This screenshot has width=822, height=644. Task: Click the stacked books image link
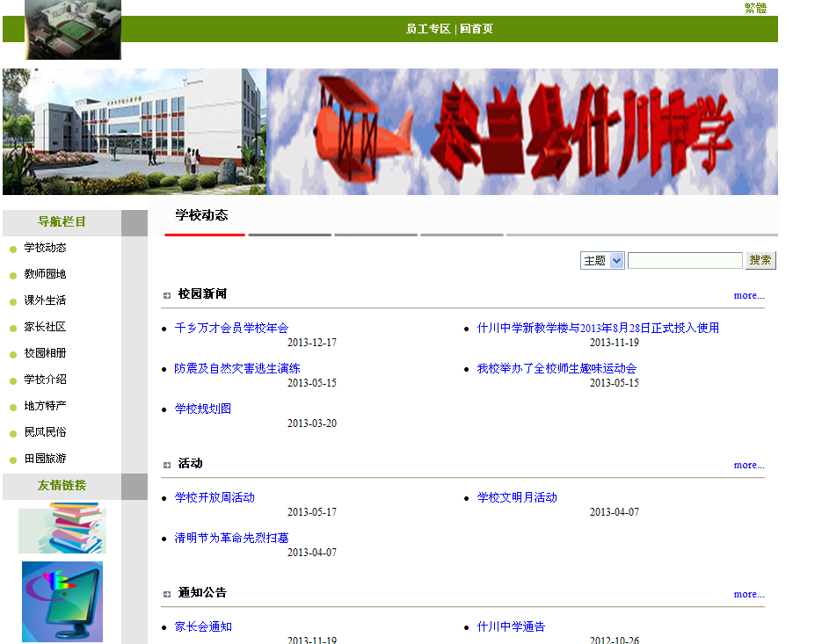pyautogui.click(x=62, y=528)
